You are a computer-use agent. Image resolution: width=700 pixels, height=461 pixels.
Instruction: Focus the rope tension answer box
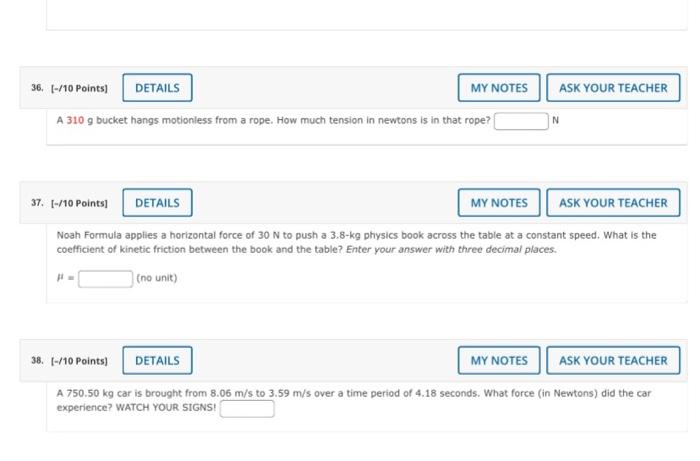click(521, 121)
